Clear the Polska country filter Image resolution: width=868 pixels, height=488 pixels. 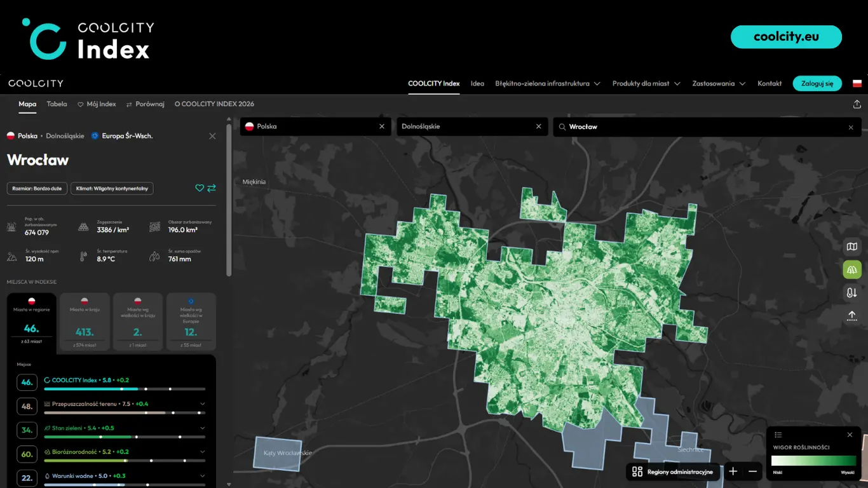click(382, 126)
